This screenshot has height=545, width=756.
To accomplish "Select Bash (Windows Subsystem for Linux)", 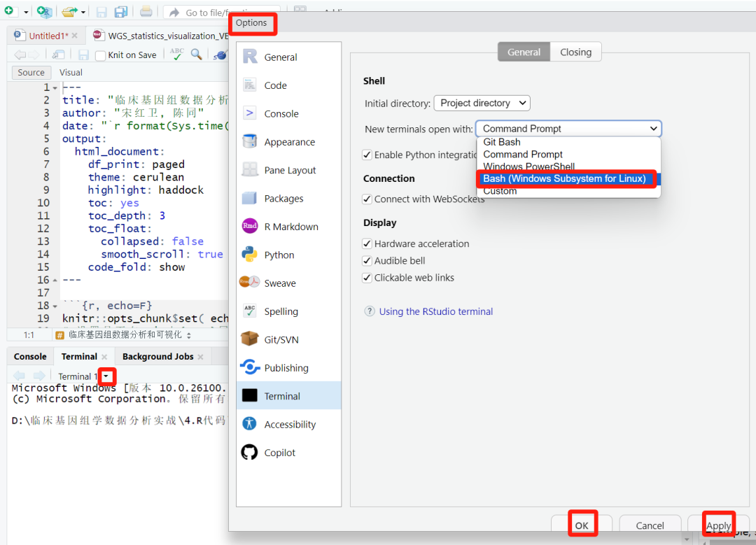I will pyautogui.click(x=568, y=179).
